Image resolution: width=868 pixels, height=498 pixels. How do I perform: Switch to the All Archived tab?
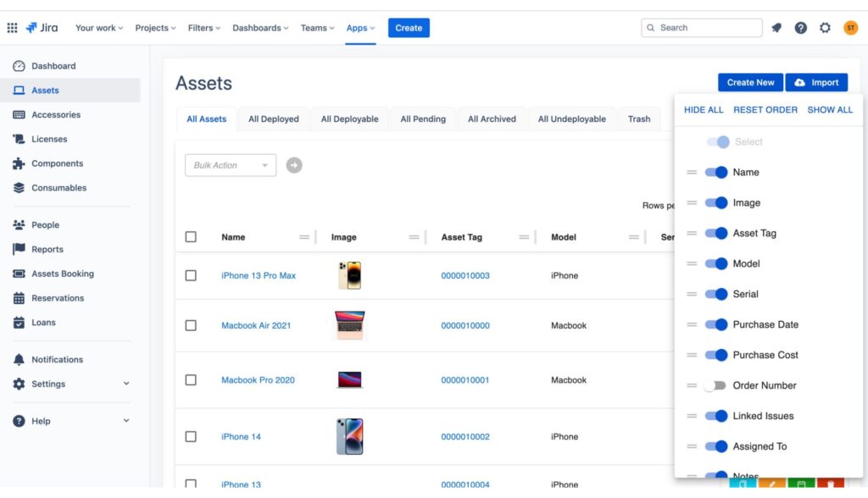tap(492, 119)
